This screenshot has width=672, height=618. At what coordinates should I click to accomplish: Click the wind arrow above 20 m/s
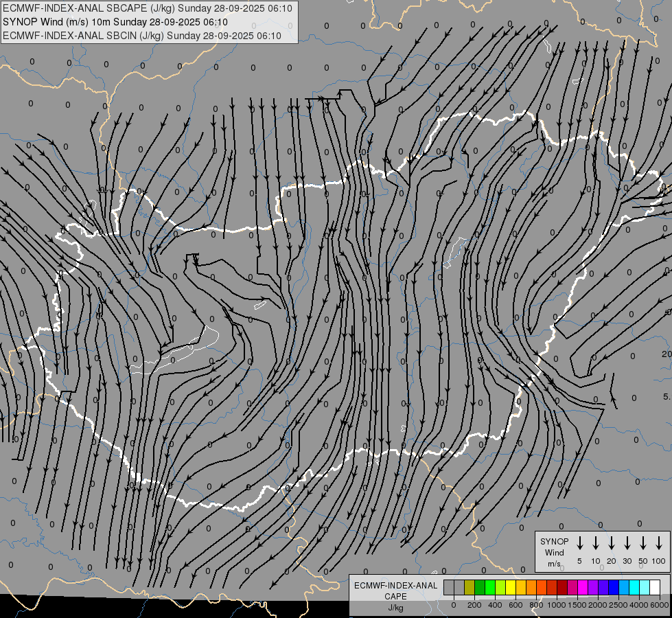point(611,542)
